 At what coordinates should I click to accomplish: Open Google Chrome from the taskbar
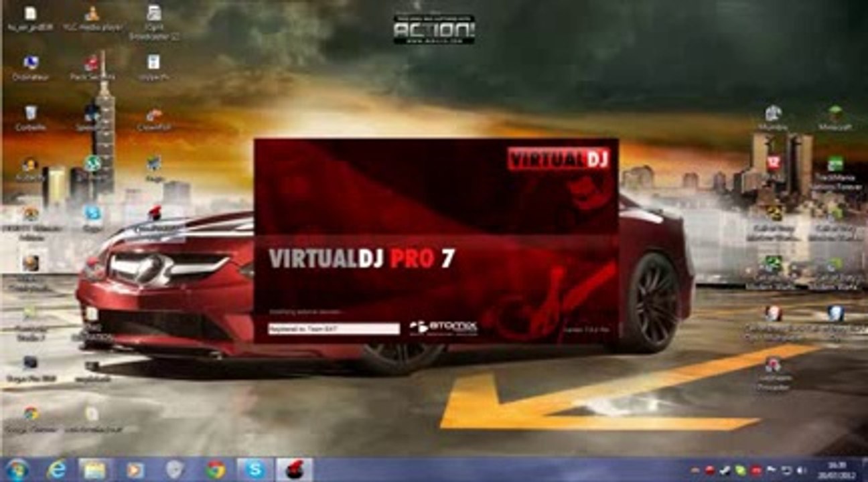(x=216, y=469)
